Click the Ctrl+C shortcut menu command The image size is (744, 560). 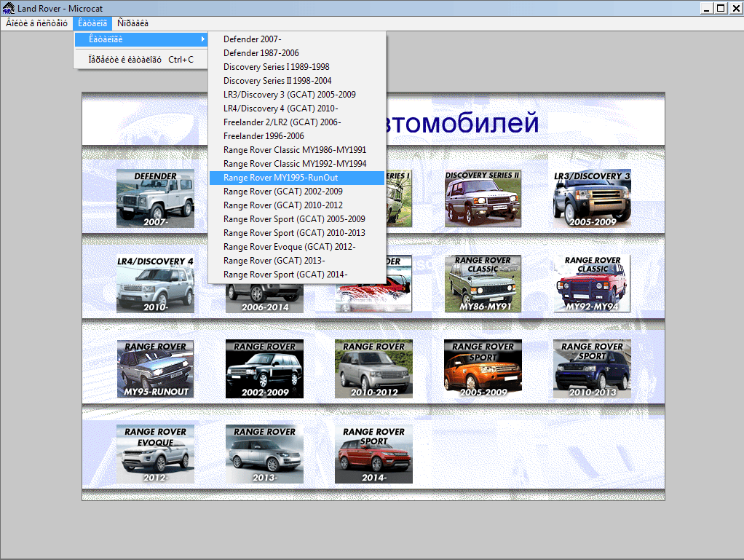[141, 60]
